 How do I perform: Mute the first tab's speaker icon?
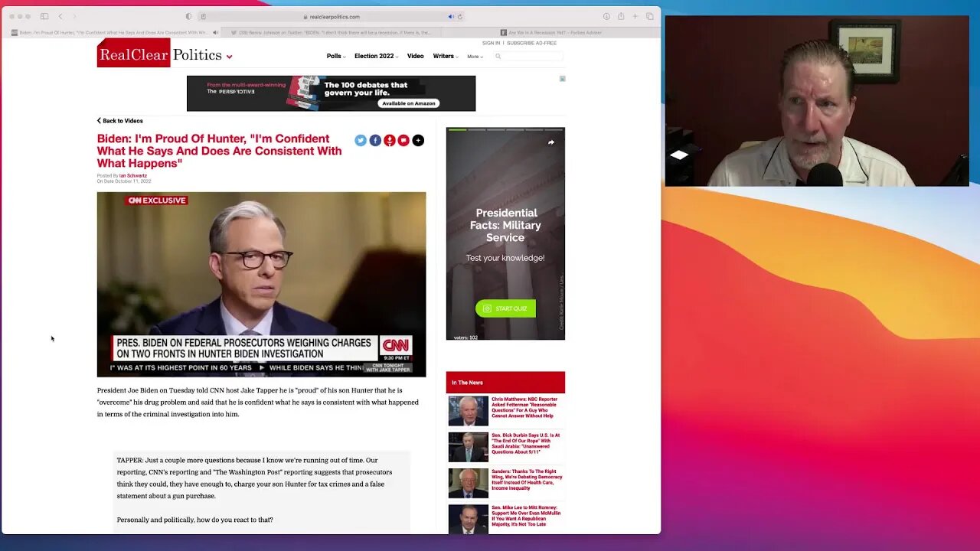click(215, 32)
